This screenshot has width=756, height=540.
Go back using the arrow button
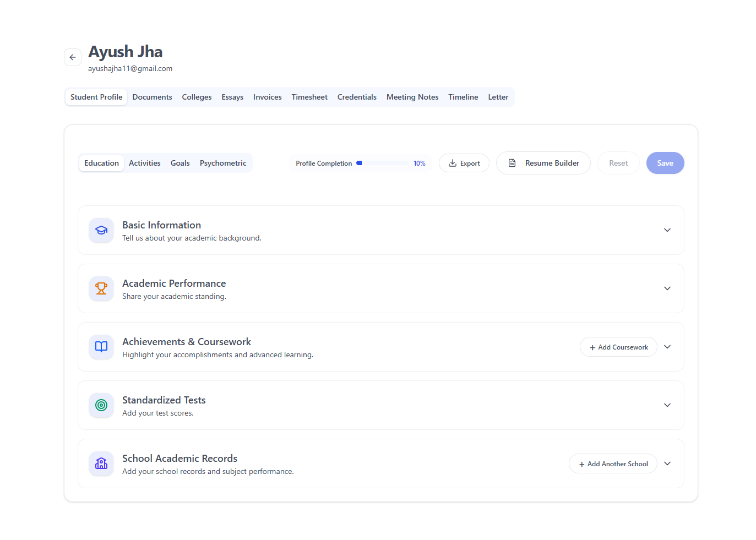pyautogui.click(x=73, y=57)
